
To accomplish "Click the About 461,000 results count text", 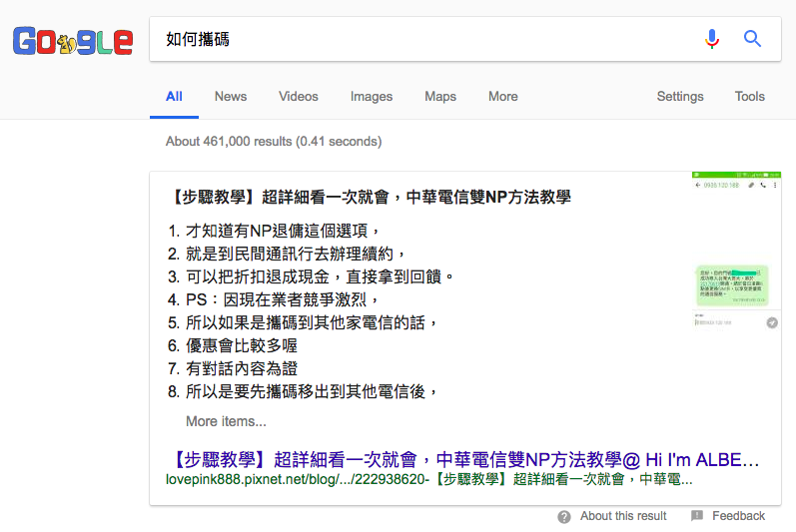I will point(274,142).
